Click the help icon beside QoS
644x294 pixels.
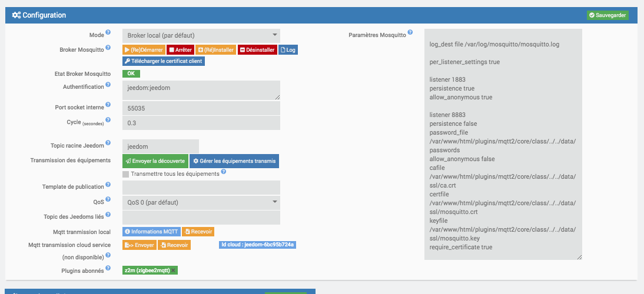pyautogui.click(x=108, y=199)
